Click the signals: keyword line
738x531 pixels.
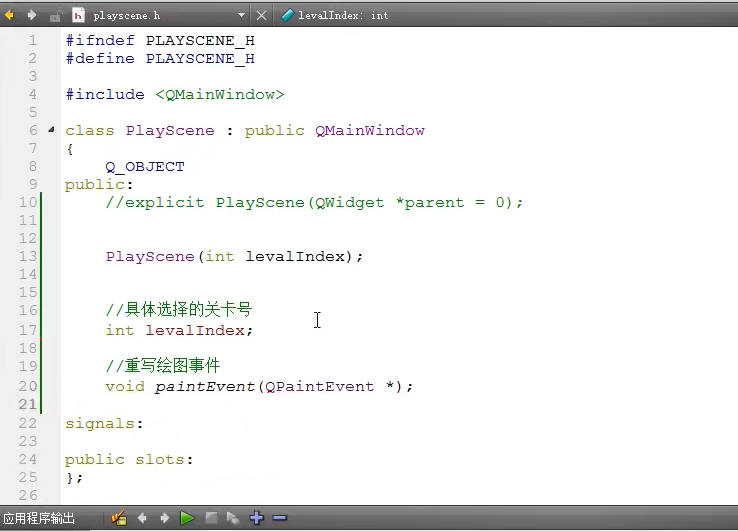104,424
